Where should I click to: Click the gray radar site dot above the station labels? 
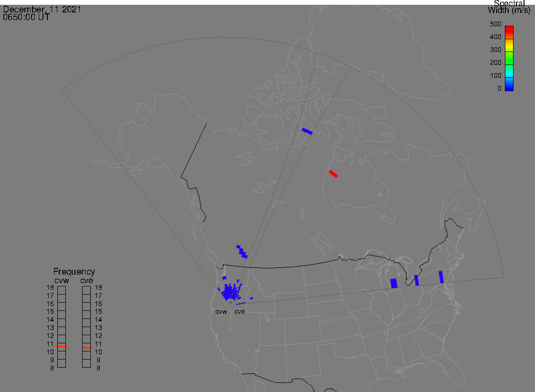point(231,303)
